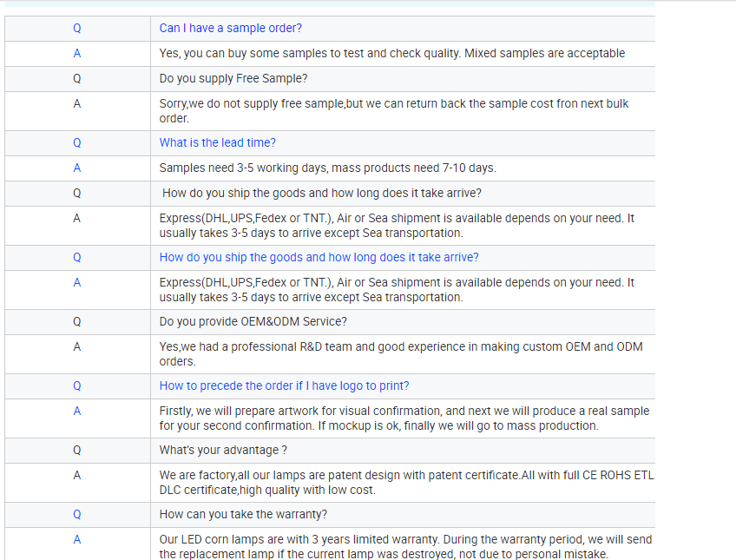The width and height of the screenshot is (736, 560).
Task: Click the blue Q beside the warranty question
Action: point(77,515)
